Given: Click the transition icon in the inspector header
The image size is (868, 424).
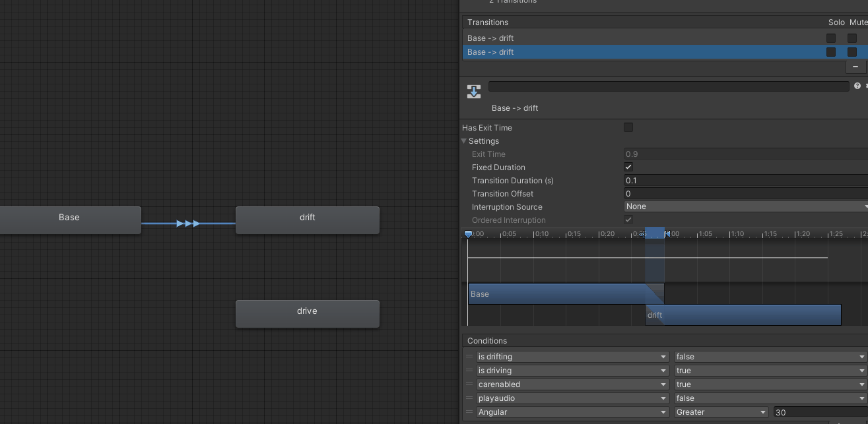Looking at the screenshot, I should [x=473, y=92].
